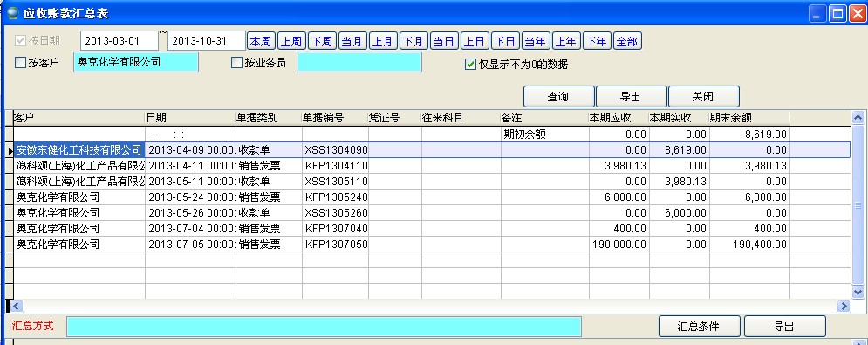Click the horizontal scrollbar left arrow

[16, 306]
